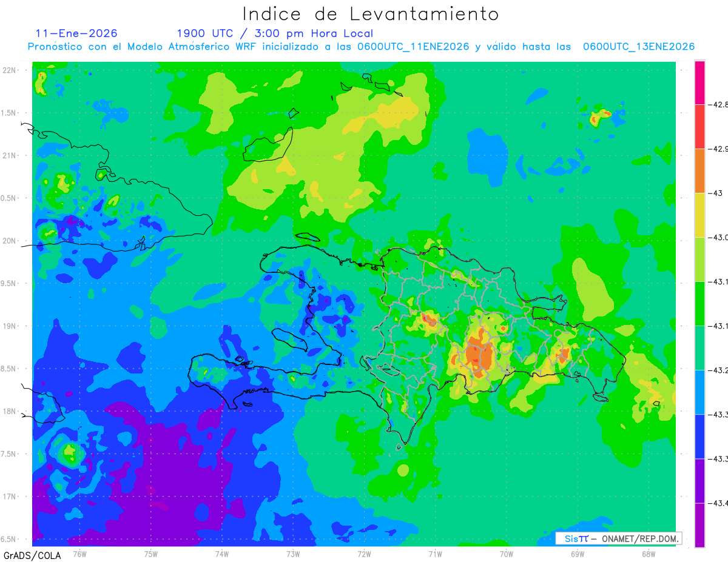Click the '71W' longitude axis label
This screenshot has height=562, width=728.
(435, 554)
